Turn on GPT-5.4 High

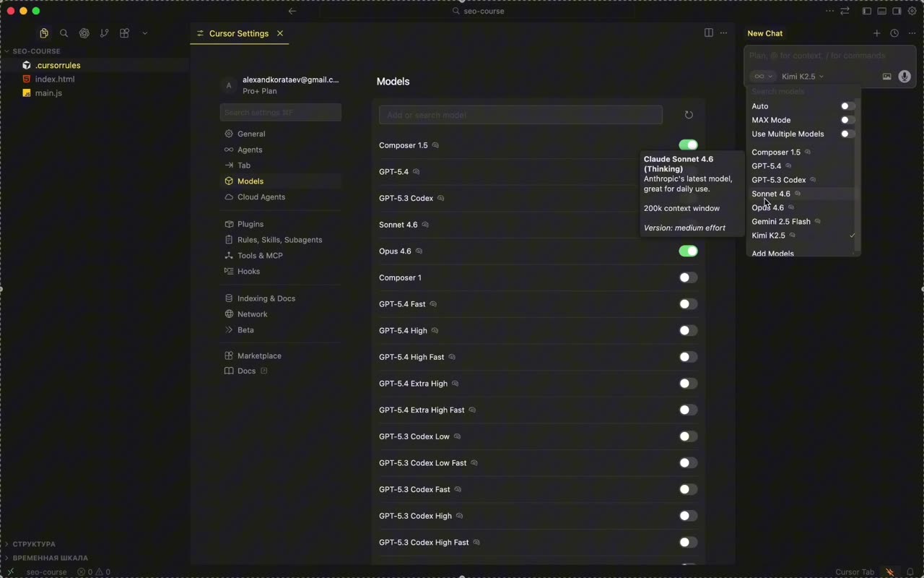688,330
